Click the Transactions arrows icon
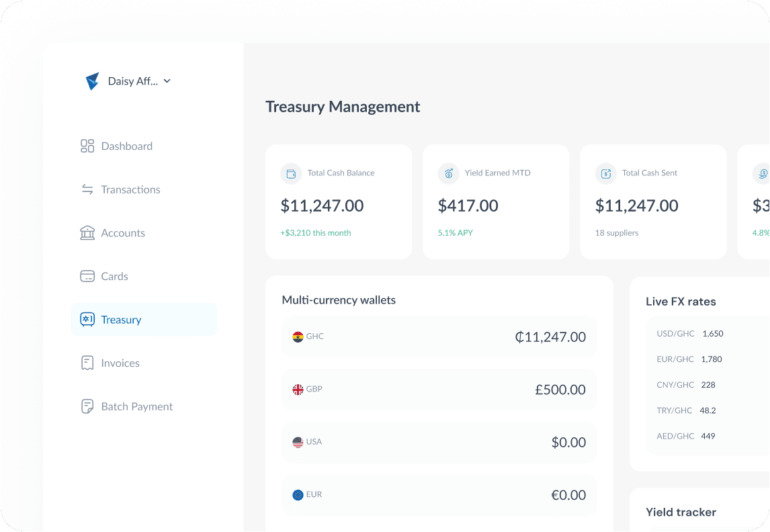The image size is (770, 532). click(87, 189)
